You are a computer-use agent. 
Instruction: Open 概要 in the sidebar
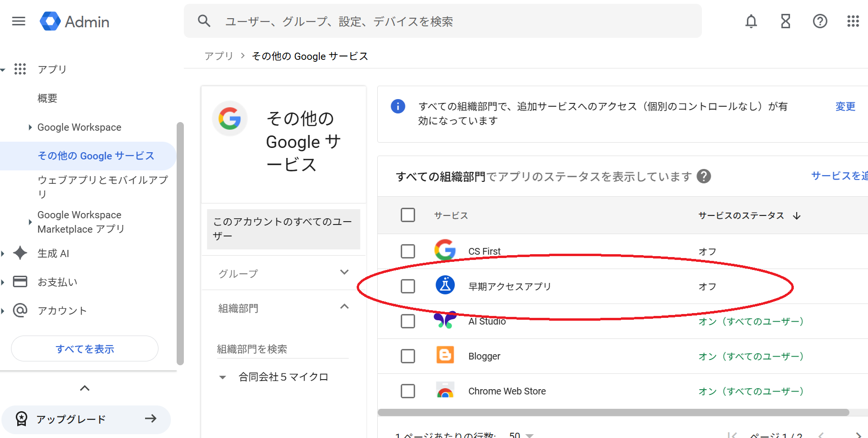47,99
